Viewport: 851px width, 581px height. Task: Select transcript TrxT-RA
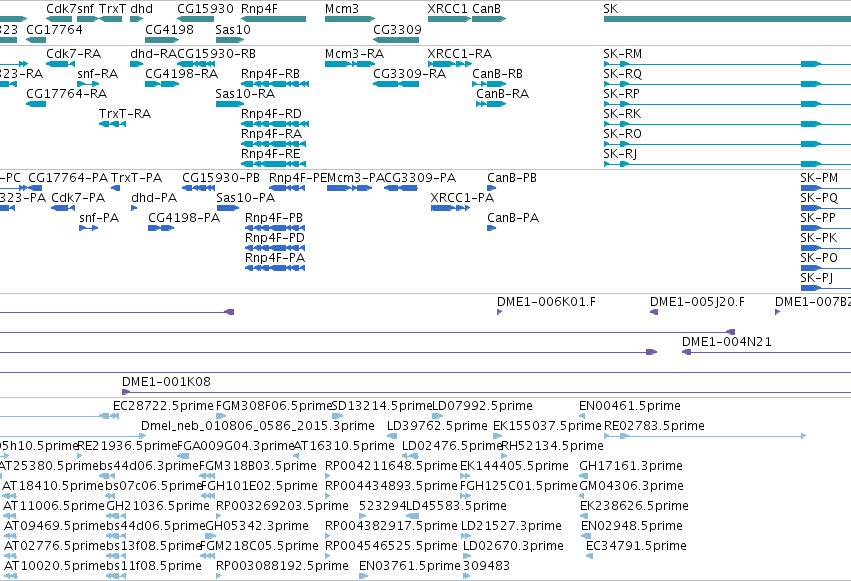pos(125,114)
